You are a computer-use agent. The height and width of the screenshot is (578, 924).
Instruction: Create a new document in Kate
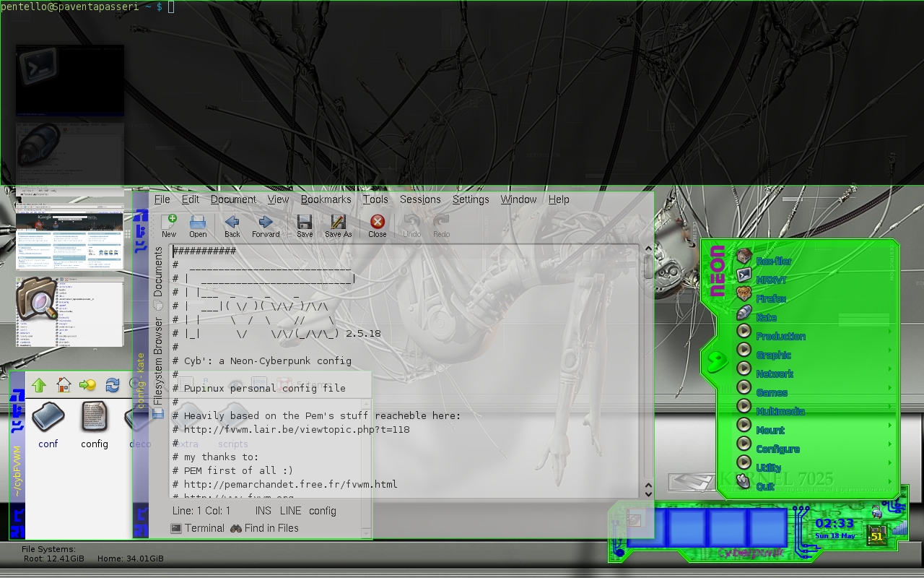click(x=169, y=225)
